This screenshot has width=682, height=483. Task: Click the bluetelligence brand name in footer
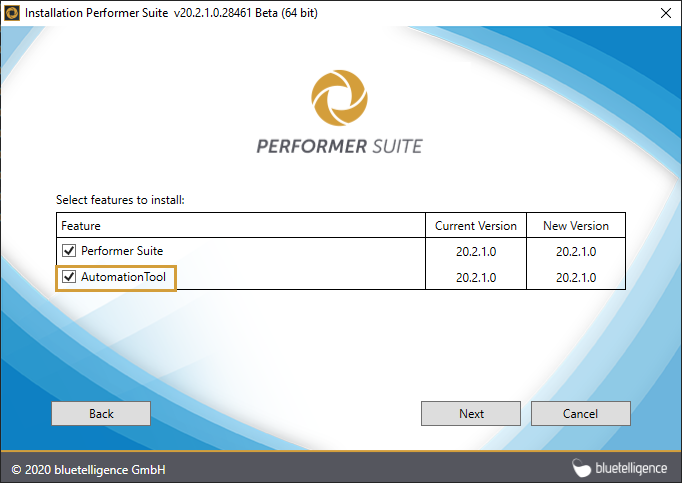(x=633, y=468)
